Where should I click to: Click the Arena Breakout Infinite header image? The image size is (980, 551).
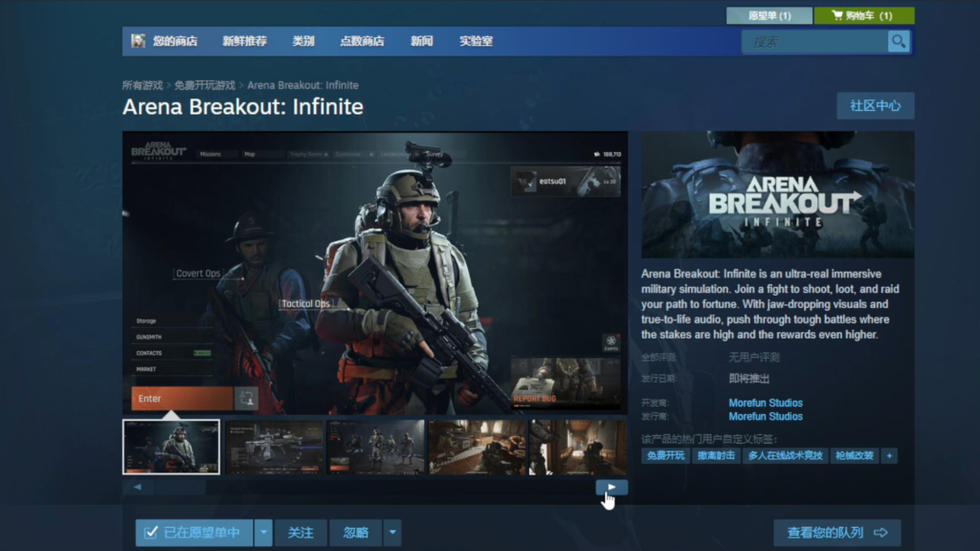pyautogui.click(x=777, y=194)
